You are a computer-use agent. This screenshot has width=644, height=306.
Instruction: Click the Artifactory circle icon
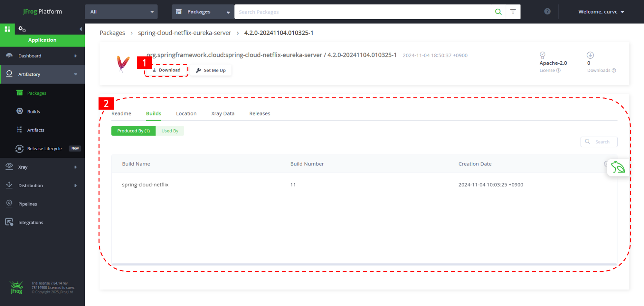(x=9, y=74)
